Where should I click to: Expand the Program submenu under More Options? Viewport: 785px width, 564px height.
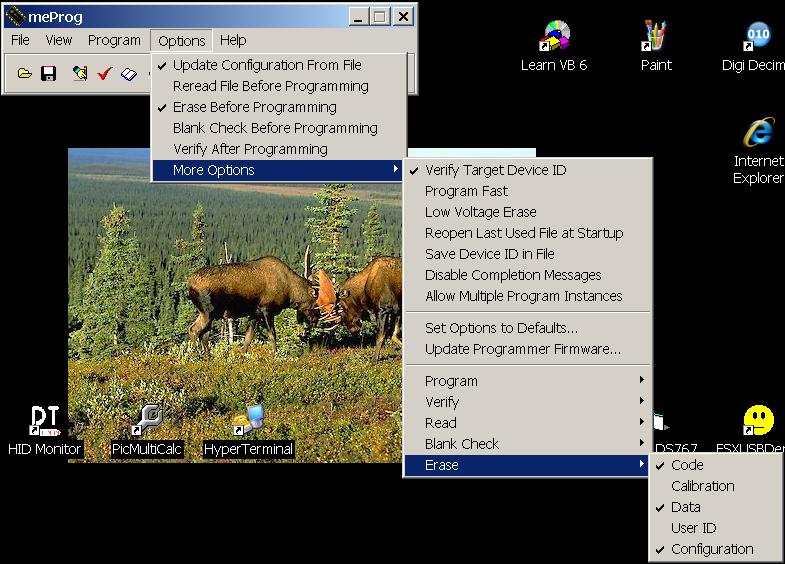click(x=451, y=381)
